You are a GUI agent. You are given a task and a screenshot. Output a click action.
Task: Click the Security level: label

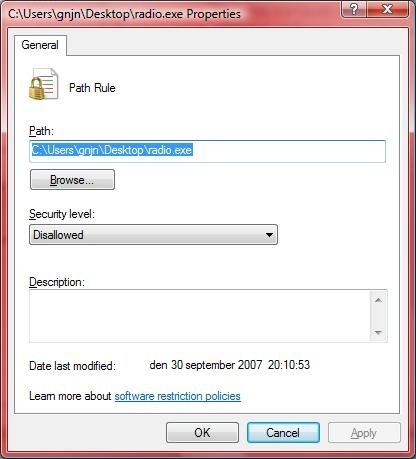point(62,214)
